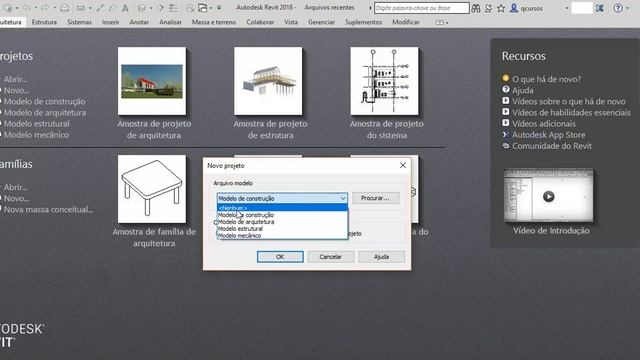Expand the 3D View dropdown arrow
Screen dimensions: 640x360
[151, 8]
